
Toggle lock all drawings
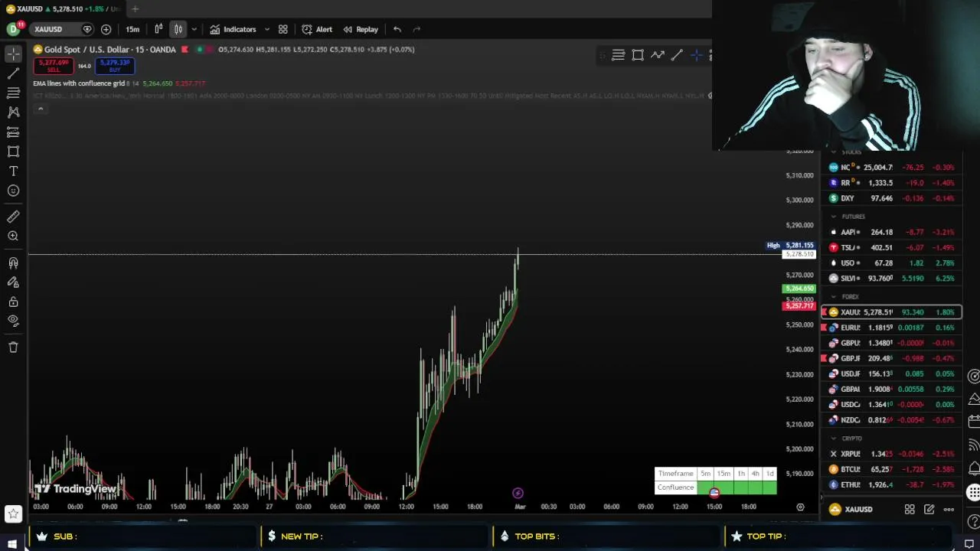point(13,302)
